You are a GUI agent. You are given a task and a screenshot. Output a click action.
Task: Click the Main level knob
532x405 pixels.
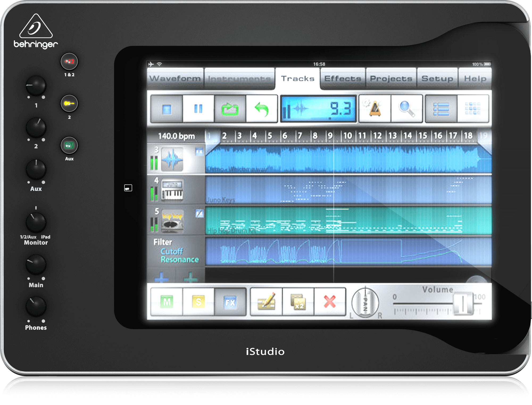click(36, 264)
